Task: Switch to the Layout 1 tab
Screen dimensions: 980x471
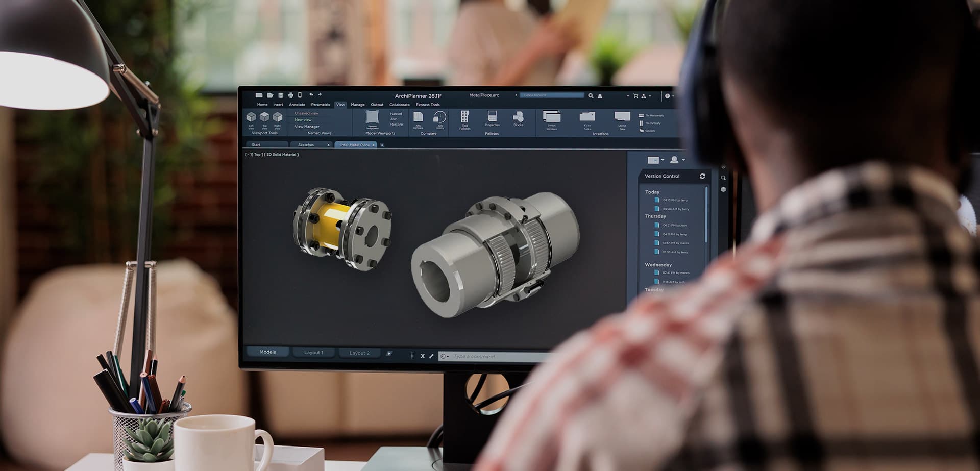Action: pos(313,353)
